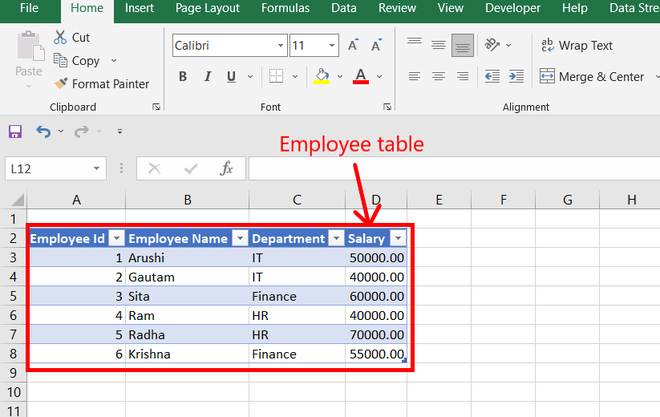Open Font settings dialog launcher
This screenshot has width=660, height=417.
click(x=387, y=107)
